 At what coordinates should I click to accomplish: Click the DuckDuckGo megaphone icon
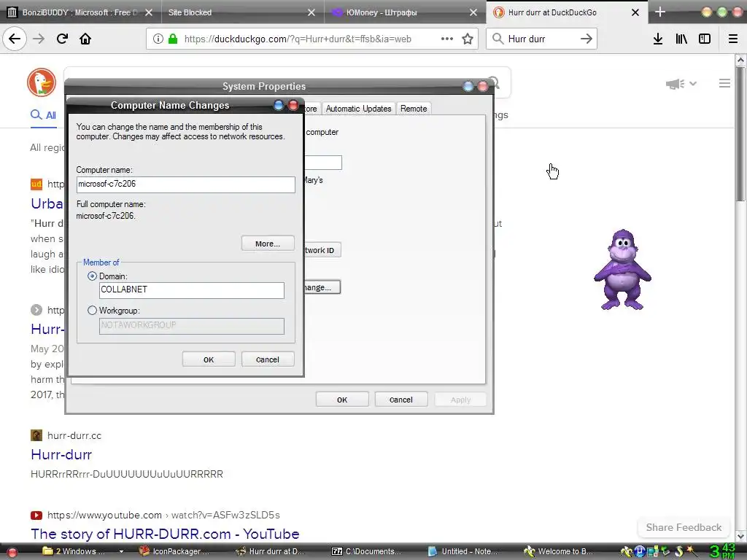tap(675, 84)
